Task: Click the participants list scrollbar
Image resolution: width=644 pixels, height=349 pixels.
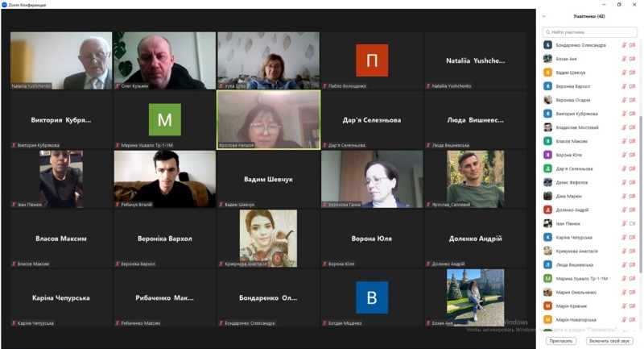Action: tap(640, 193)
